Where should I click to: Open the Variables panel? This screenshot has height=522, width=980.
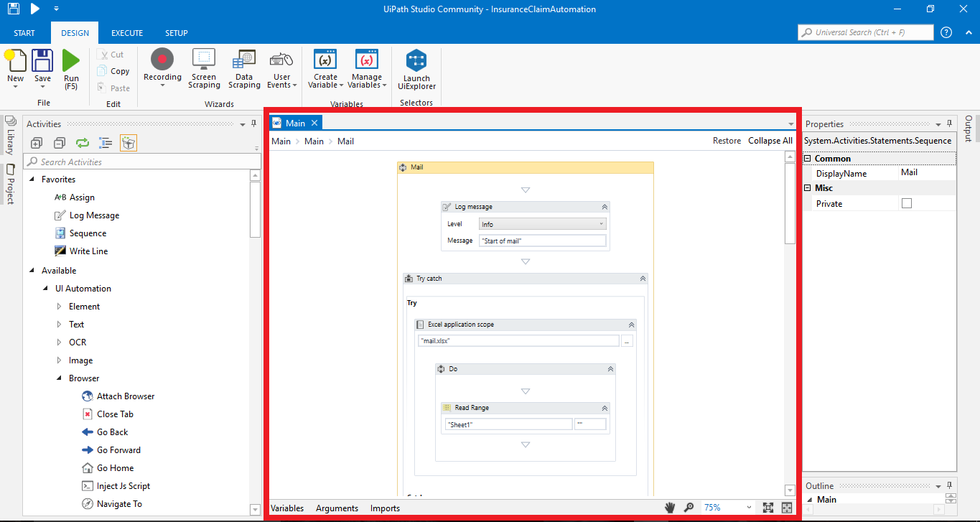coord(286,508)
